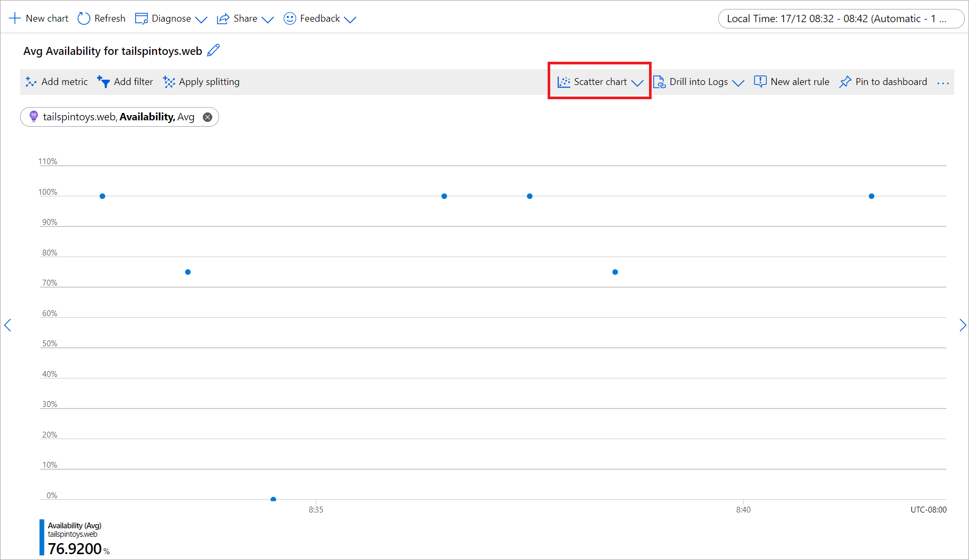Click the New alert rule icon

click(760, 82)
